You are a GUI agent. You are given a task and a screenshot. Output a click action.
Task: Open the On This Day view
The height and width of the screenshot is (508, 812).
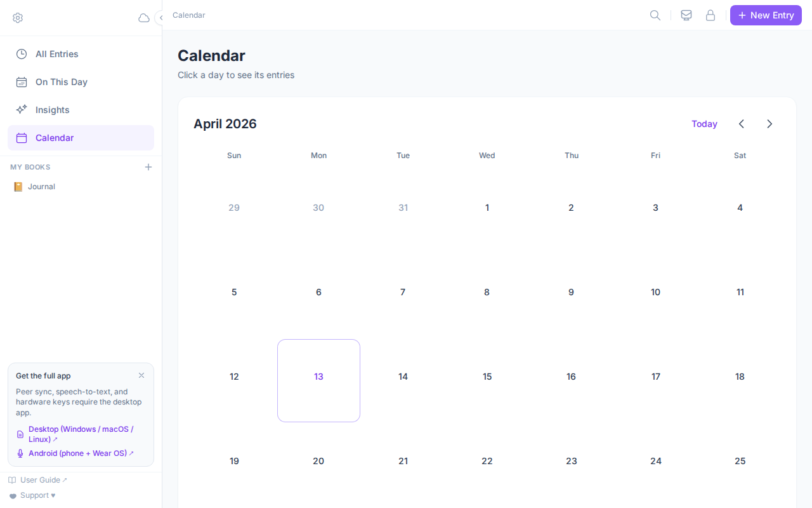coord(61,82)
